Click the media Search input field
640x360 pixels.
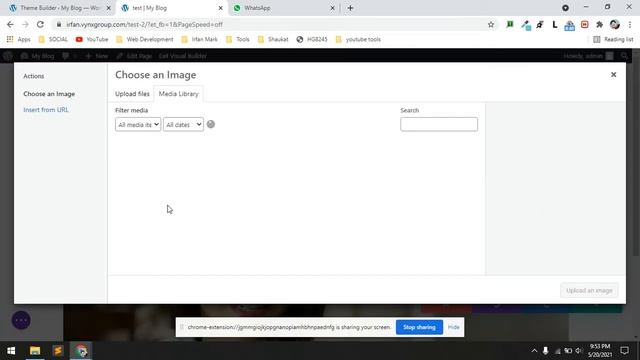click(439, 124)
